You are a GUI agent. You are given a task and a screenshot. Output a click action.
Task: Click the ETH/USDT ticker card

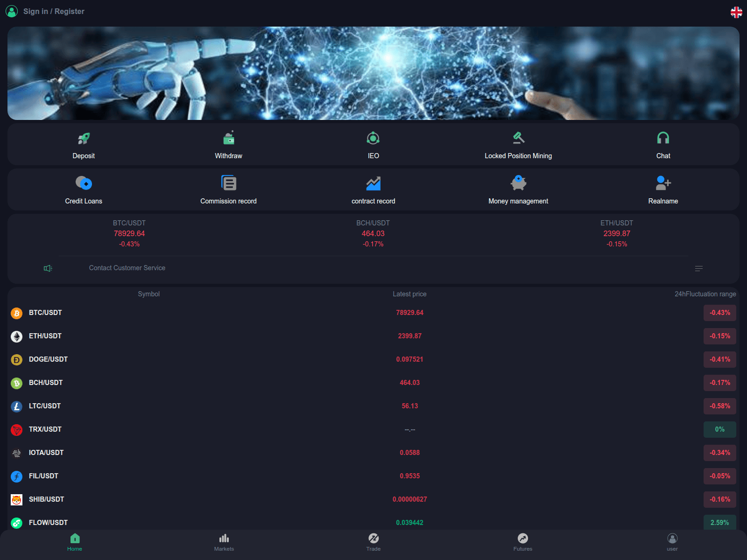click(616, 233)
